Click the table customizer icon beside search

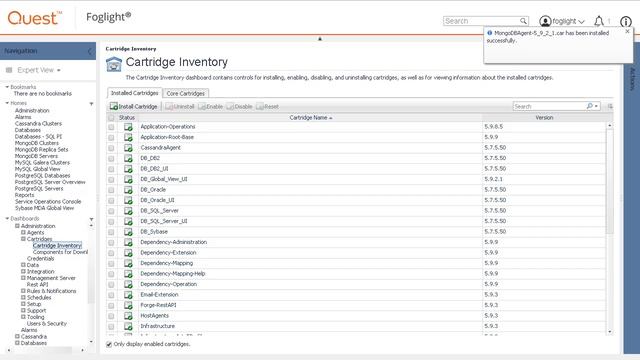click(x=610, y=107)
